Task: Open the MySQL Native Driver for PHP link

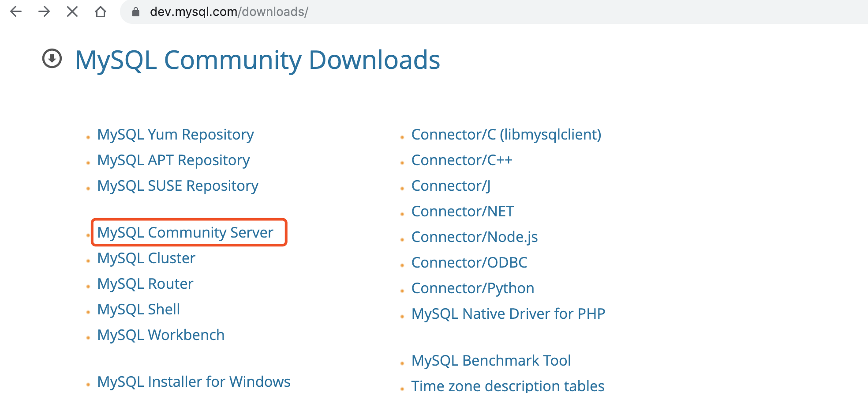Action: tap(508, 314)
